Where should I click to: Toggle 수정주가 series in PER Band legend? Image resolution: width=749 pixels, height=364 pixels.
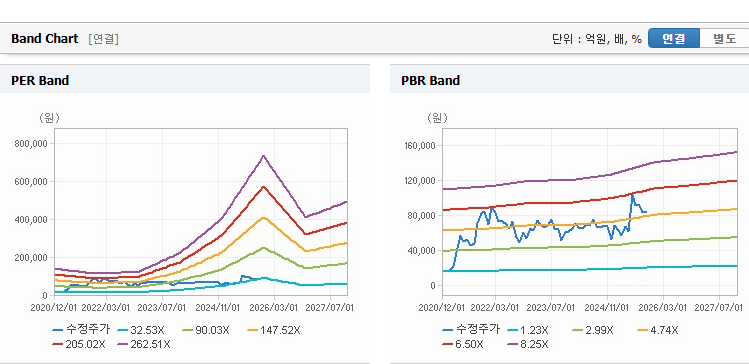coord(81,330)
